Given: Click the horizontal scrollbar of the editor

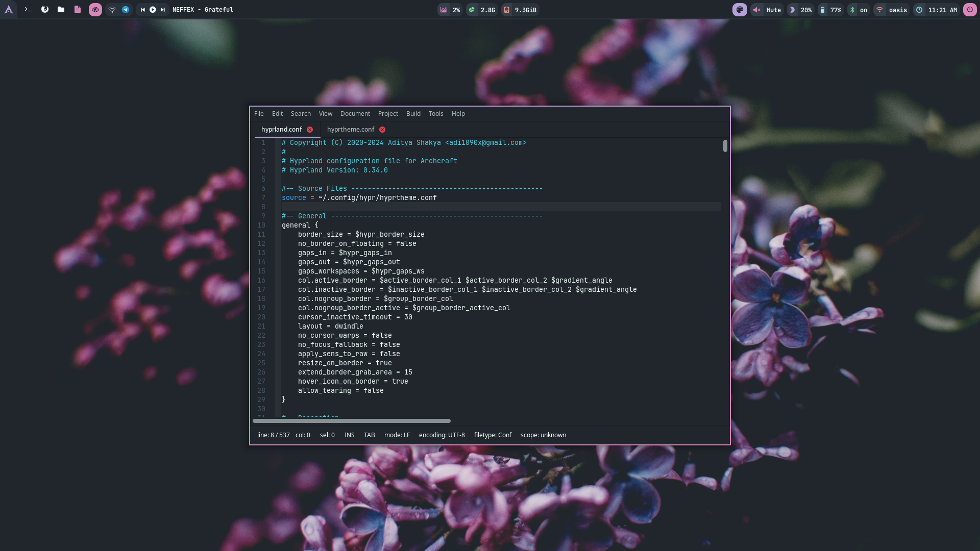Looking at the screenshot, I should [x=351, y=421].
